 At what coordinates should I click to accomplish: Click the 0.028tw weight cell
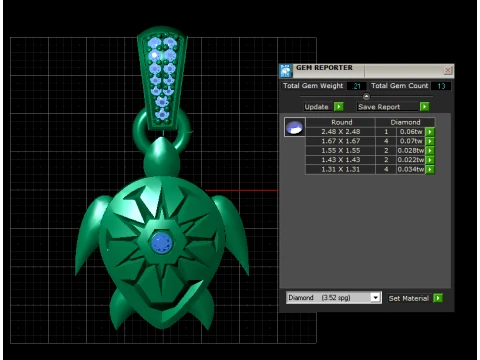[411, 150]
